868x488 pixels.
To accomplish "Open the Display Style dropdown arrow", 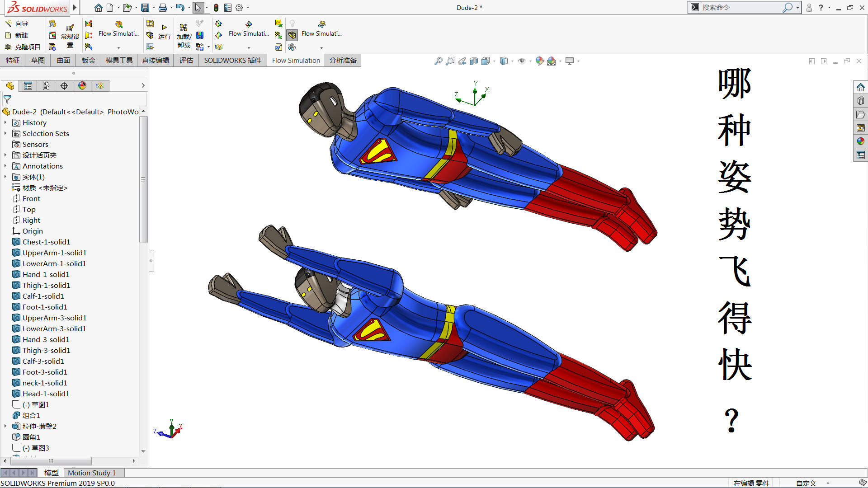I will [512, 61].
